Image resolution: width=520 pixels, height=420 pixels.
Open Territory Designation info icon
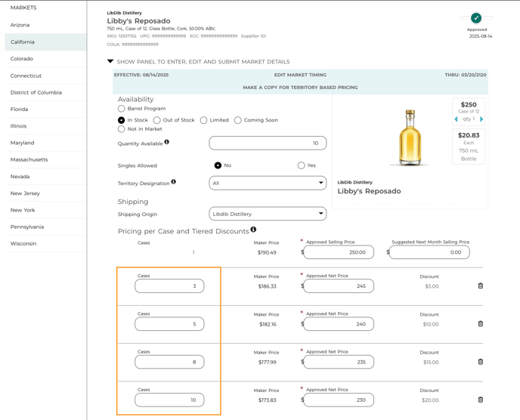pyautogui.click(x=173, y=181)
